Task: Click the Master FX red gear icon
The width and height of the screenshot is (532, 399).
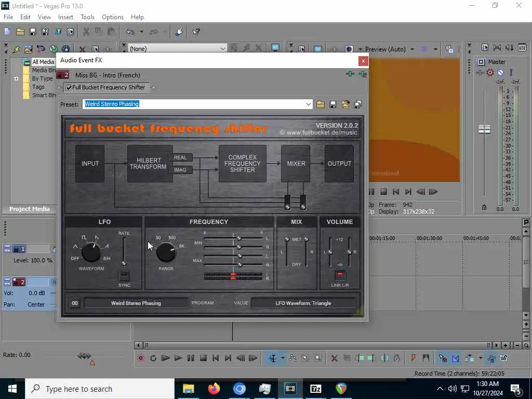Action: coord(490,72)
